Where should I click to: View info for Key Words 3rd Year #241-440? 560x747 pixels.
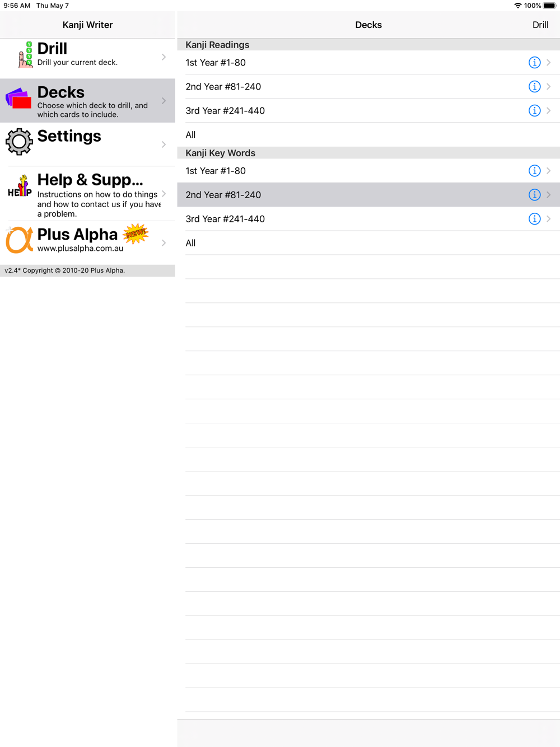pyautogui.click(x=534, y=219)
